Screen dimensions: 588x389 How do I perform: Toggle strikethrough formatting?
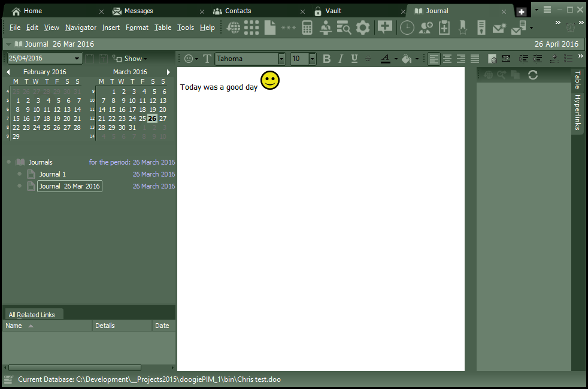368,59
